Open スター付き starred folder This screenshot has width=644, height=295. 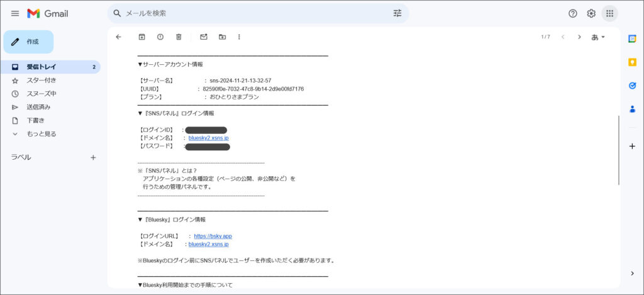(42, 80)
